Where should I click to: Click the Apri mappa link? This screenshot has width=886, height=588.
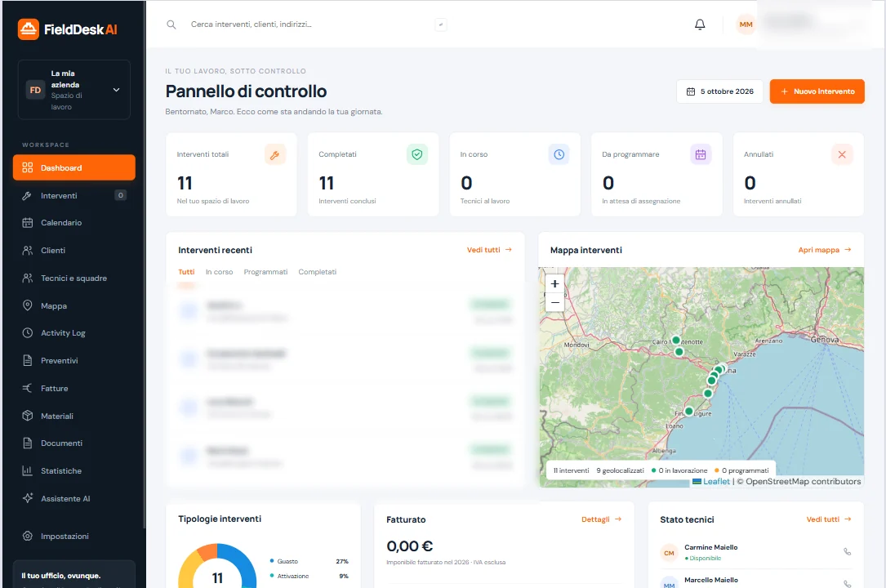(x=825, y=250)
